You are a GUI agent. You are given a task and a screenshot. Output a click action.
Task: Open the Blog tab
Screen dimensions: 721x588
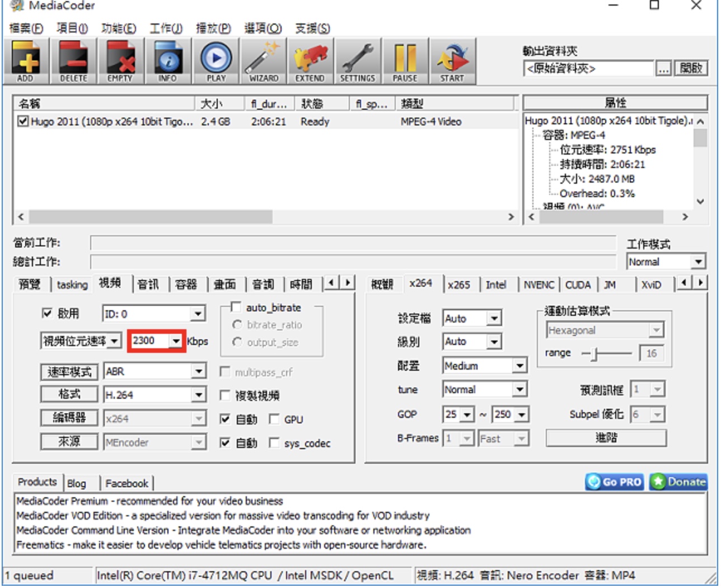pos(77,483)
